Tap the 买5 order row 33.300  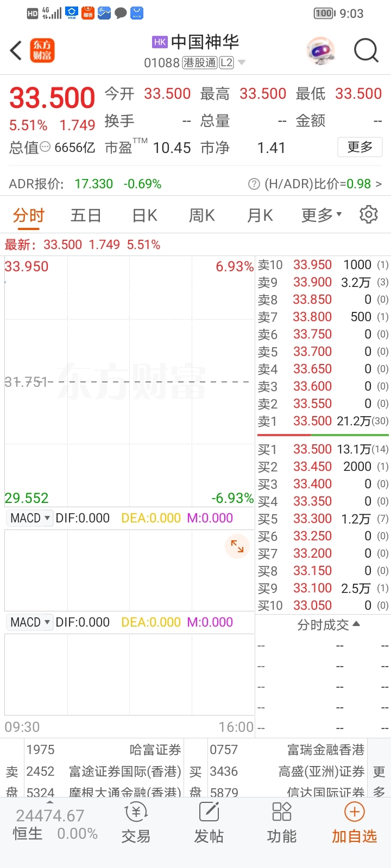tap(323, 519)
